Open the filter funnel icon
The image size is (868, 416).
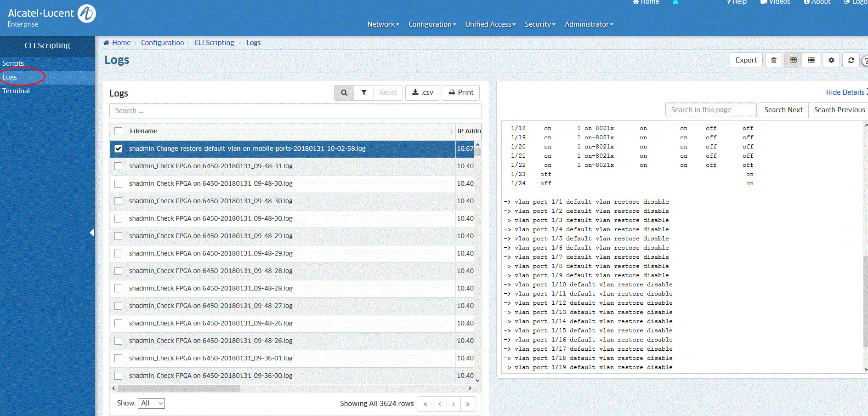[364, 93]
